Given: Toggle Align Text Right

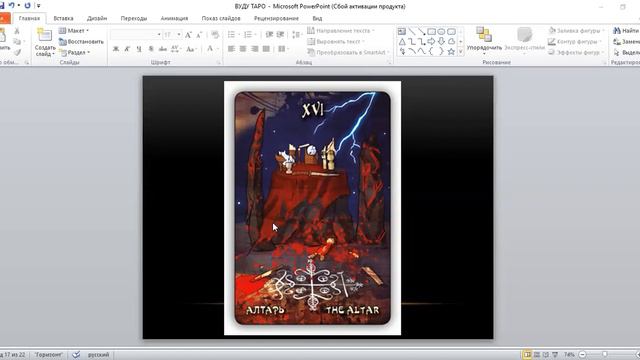Looking at the screenshot, I should (255, 49).
